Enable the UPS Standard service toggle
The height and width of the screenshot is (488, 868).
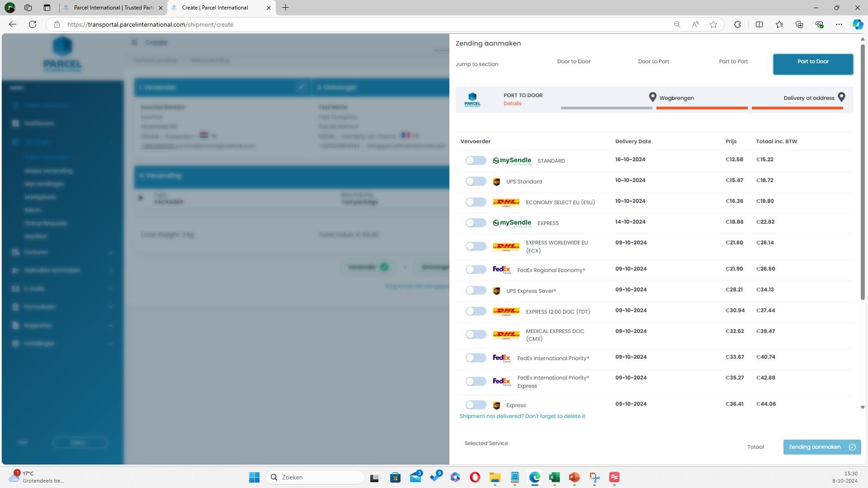(476, 181)
